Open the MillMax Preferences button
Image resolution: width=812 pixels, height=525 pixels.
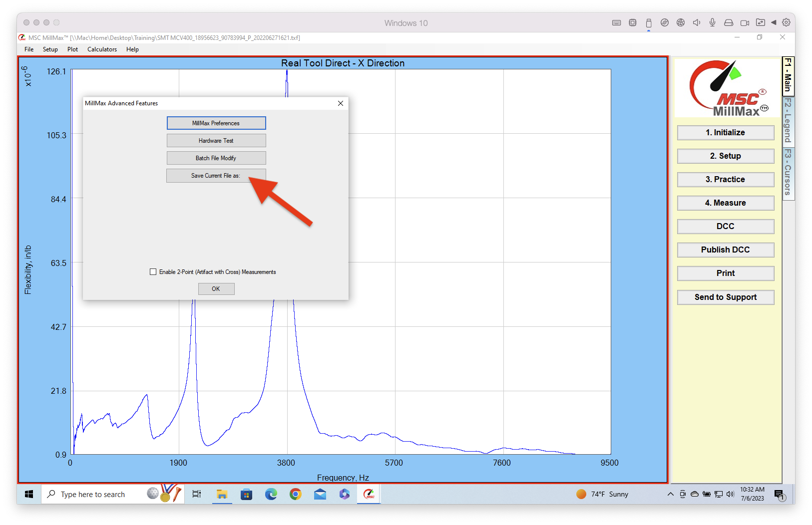pyautogui.click(x=216, y=123)
